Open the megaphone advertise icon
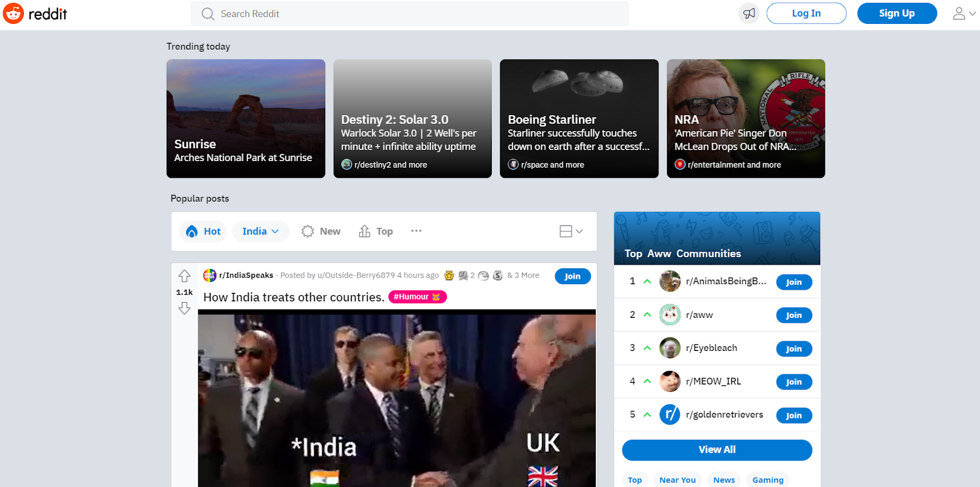The image size is (980, 487). tap(749, 13)
